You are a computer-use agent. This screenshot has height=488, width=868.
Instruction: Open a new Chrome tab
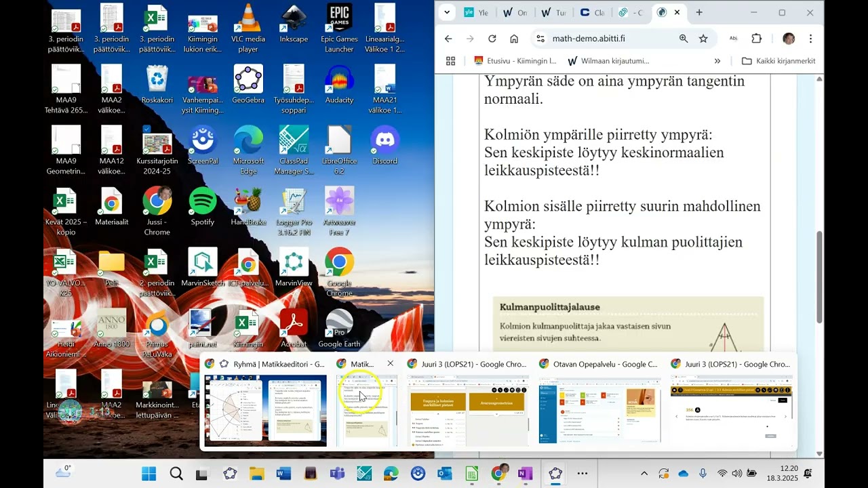(699, 12)
